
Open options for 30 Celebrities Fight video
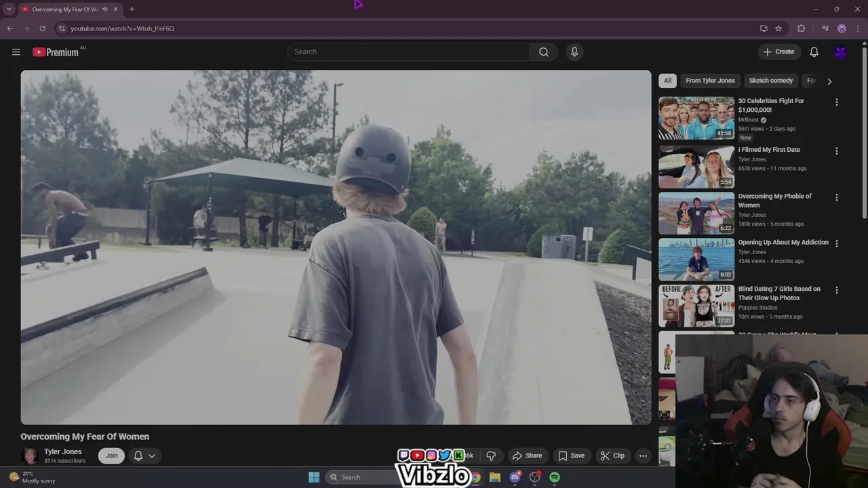[836, 102]
